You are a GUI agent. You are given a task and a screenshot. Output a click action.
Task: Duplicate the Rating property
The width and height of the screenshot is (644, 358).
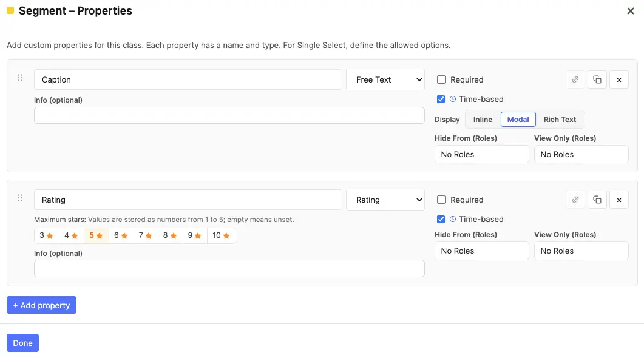597,200
